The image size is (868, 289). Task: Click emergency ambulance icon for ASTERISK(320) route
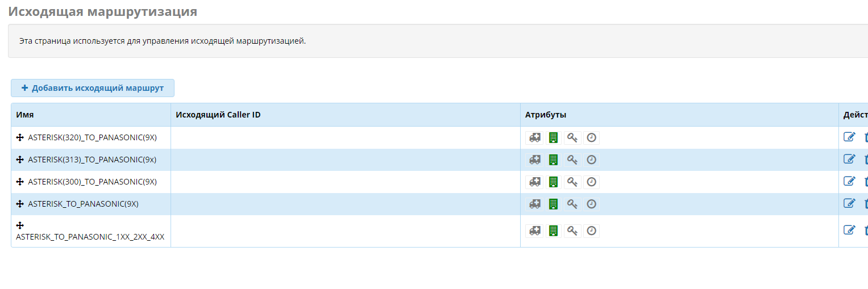[534, 137]
